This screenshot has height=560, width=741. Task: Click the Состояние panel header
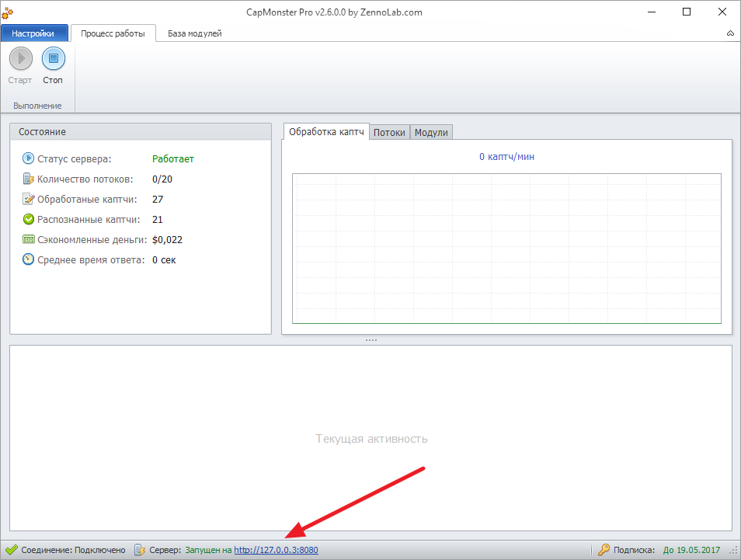click(x=141, y=132)
